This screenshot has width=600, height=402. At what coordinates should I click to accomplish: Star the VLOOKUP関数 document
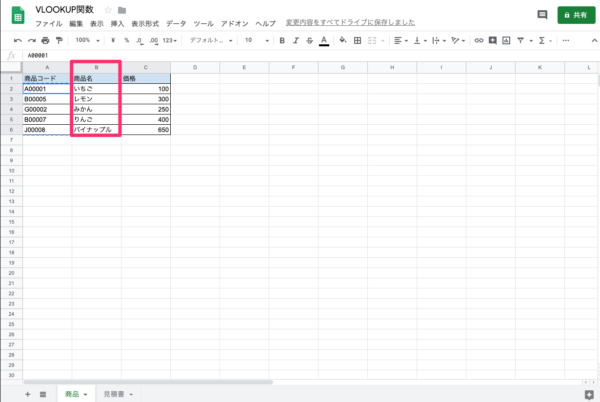pyautogui.click(x=108, y=10)
